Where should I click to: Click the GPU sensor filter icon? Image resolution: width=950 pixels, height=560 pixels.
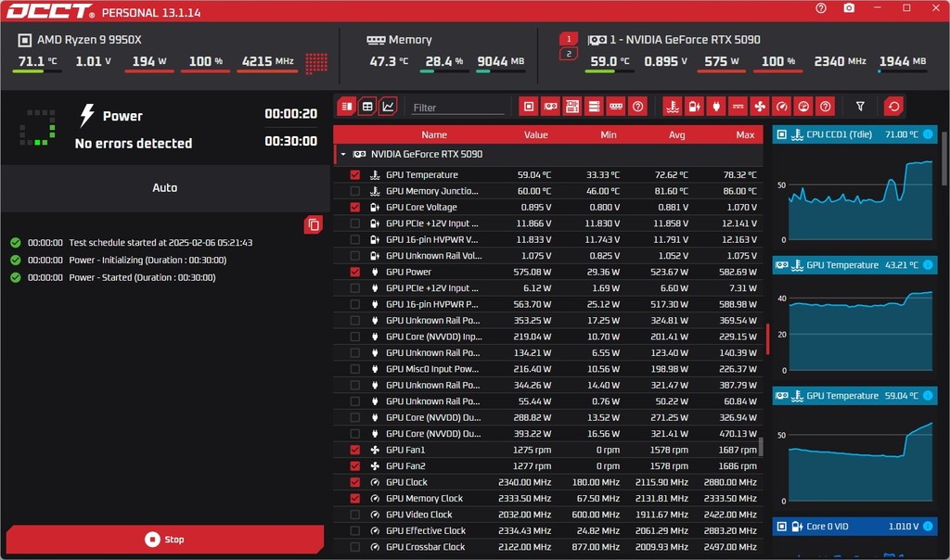(551, 107)
